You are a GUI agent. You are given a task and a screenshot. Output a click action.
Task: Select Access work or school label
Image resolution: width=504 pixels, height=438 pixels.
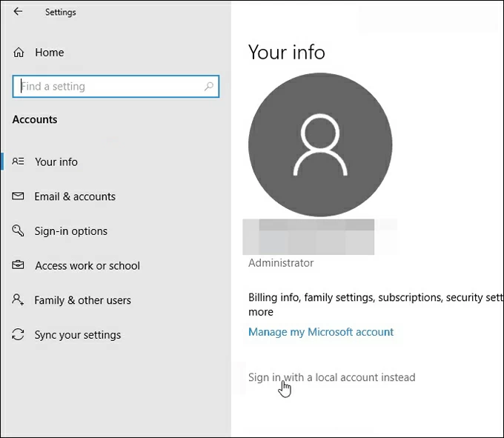tap(87, 265)
